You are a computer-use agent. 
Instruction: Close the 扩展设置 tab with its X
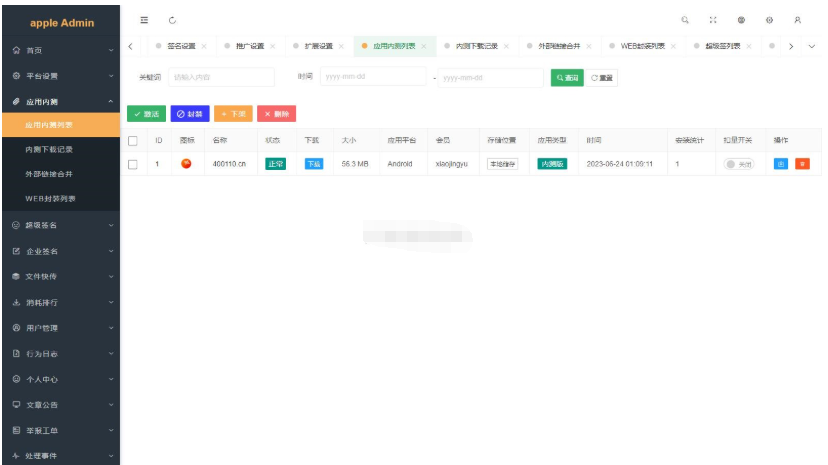click(341, 46)
